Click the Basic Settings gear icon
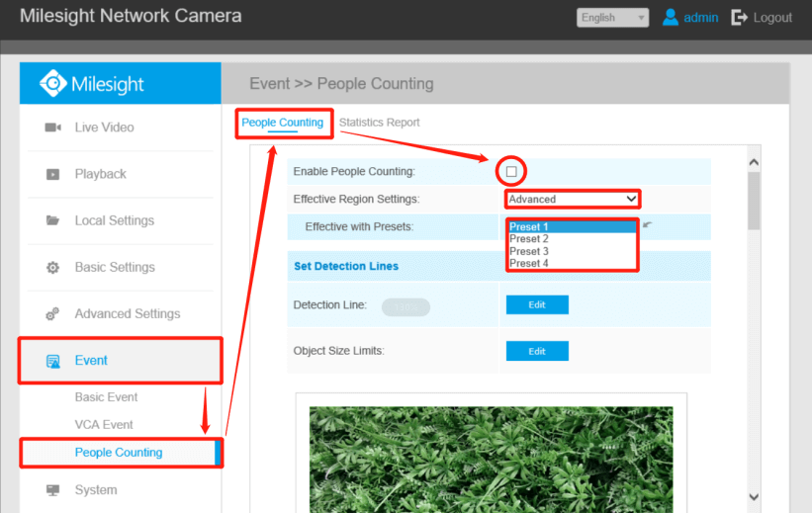Screen dimensions: 812x513 (52, 267)
